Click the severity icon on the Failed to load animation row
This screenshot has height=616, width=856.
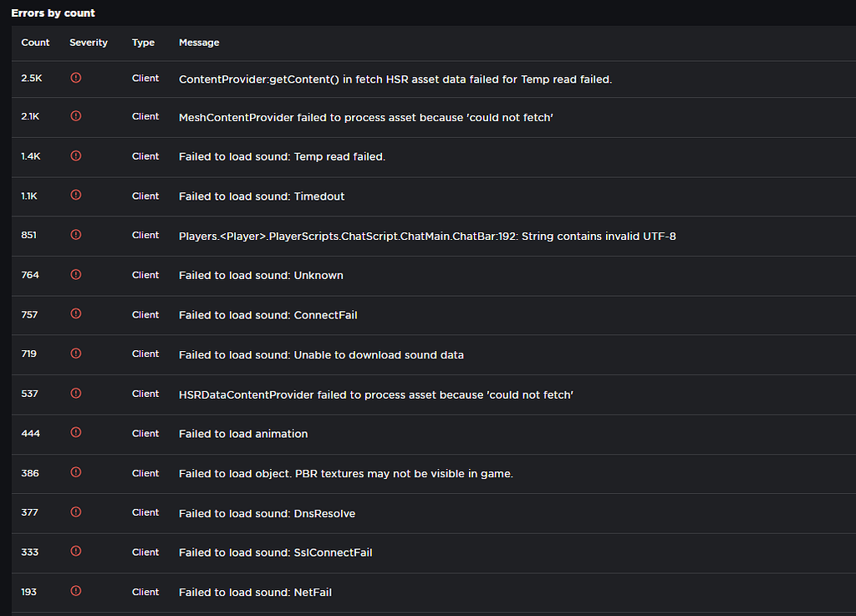tap(75, 433)
